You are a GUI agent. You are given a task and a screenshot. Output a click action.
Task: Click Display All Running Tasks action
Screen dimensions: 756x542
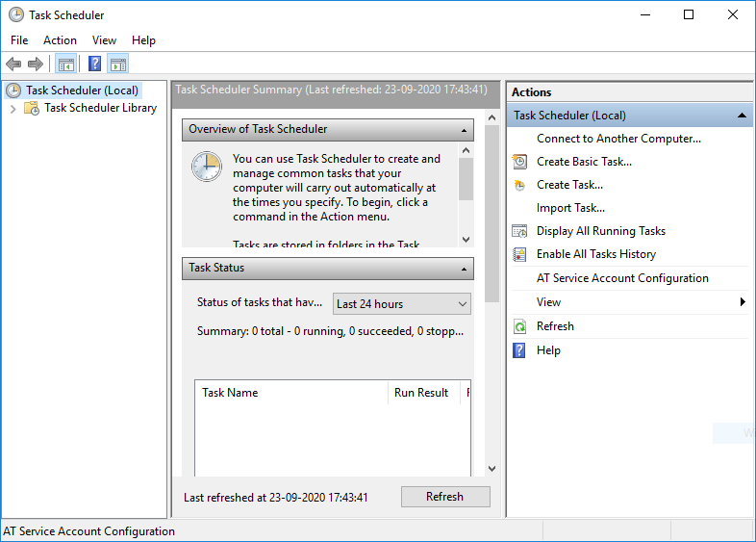coord(601,231)
